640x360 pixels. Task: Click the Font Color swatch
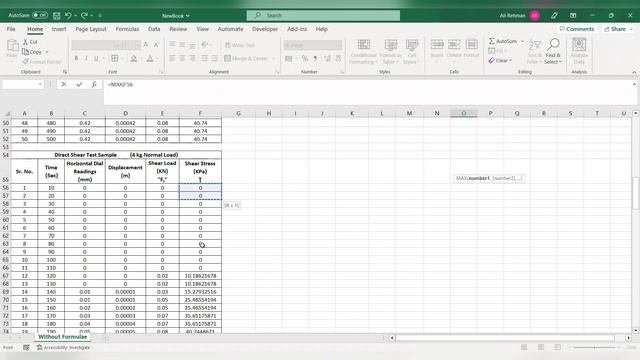pyautogui.click(x=150, y=58)
